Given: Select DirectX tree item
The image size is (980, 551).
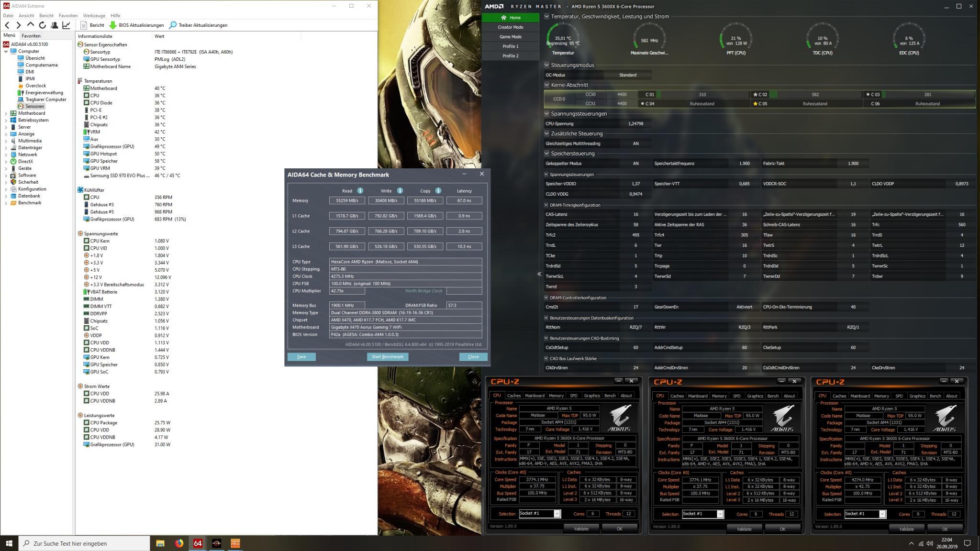Looking at the screenshot, I should pos(25,161).
